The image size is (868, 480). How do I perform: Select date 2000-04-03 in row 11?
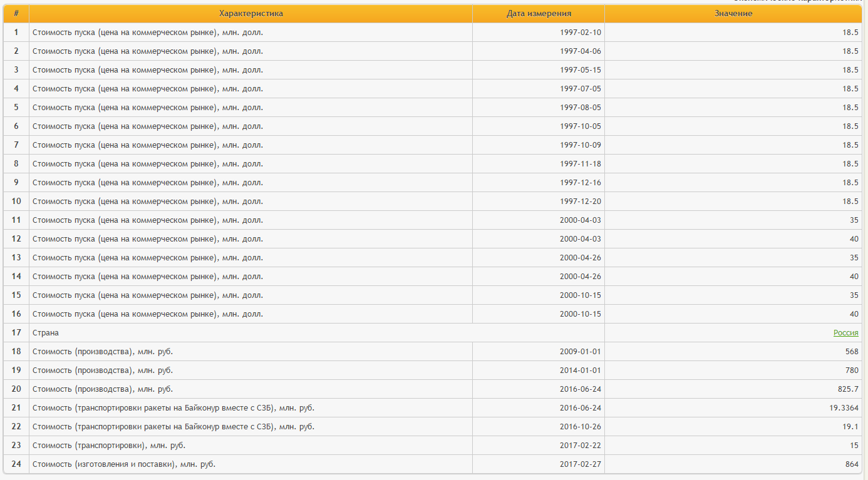tap(581, 220)
